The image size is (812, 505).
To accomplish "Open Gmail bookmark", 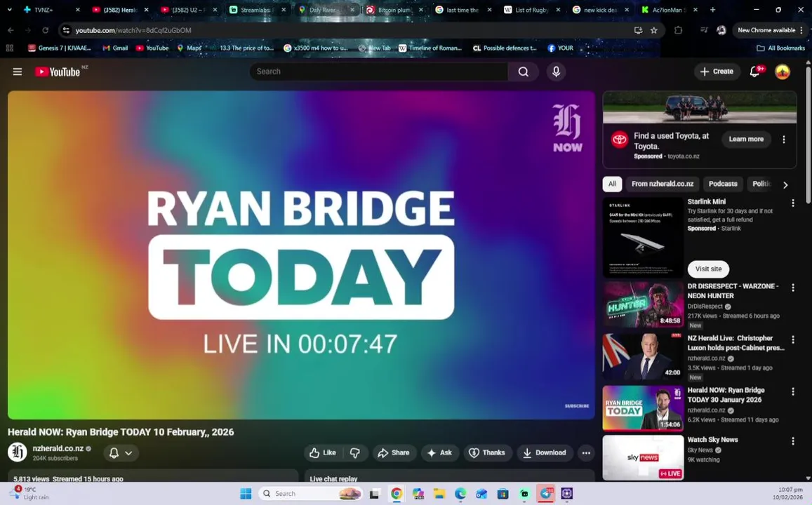I will click(x=115, y=48).
